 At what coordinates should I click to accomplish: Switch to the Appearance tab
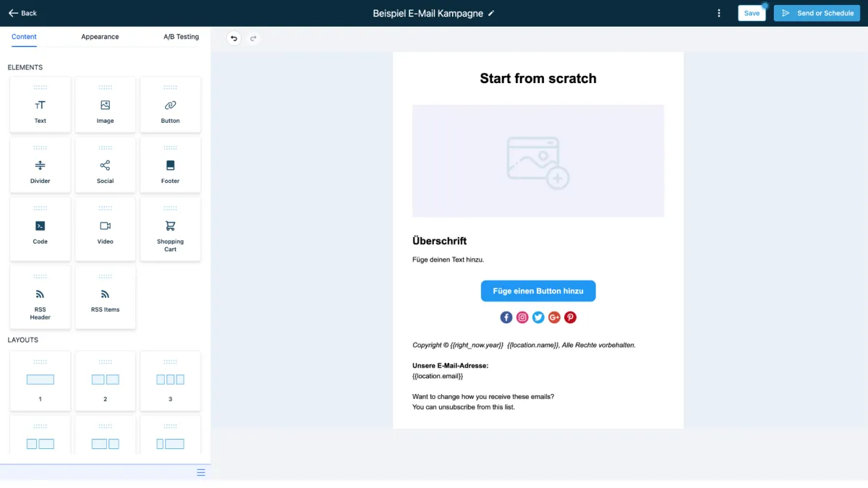tap(100, 37)
